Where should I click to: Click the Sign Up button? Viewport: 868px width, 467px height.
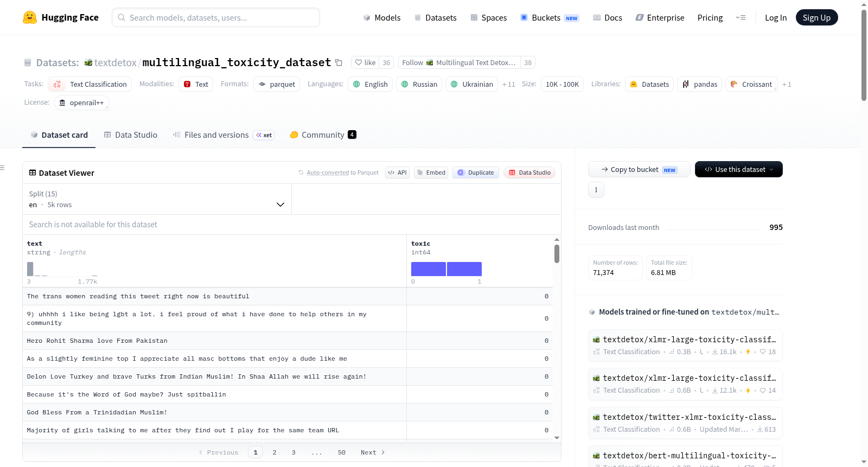click(816, 17)
